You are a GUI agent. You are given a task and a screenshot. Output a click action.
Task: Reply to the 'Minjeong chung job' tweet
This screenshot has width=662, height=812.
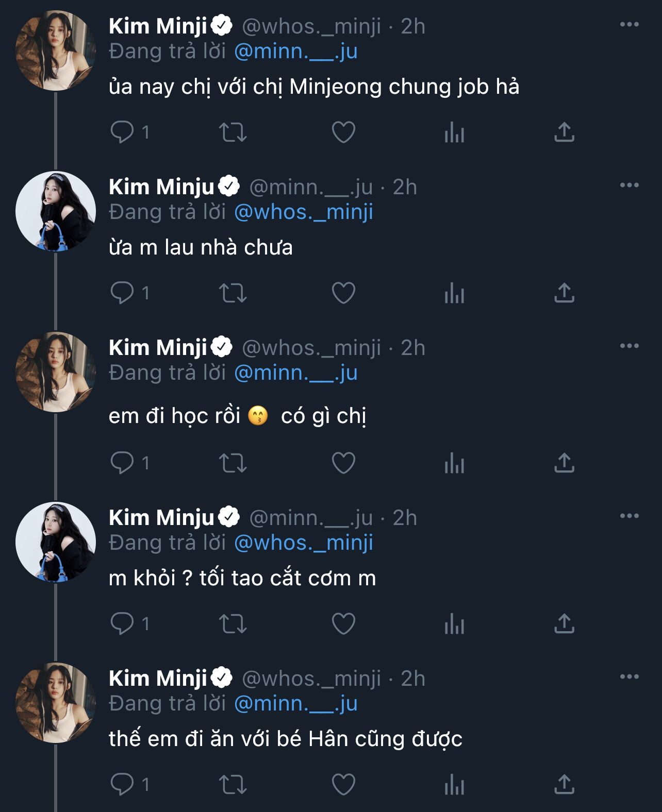pos(122,132)
